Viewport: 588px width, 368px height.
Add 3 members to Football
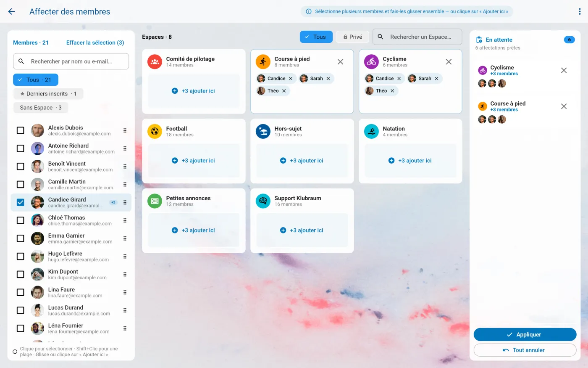pyautogui.click(x=194, y=161)
